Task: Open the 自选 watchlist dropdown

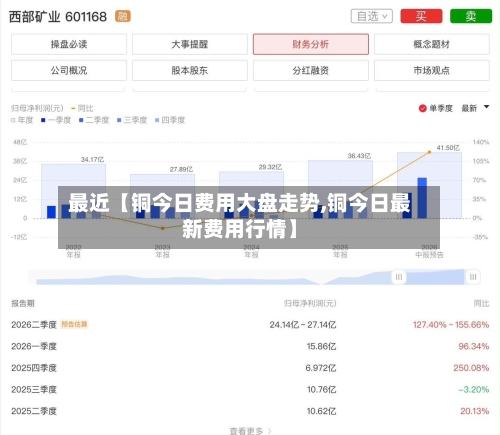Action: 372,16
